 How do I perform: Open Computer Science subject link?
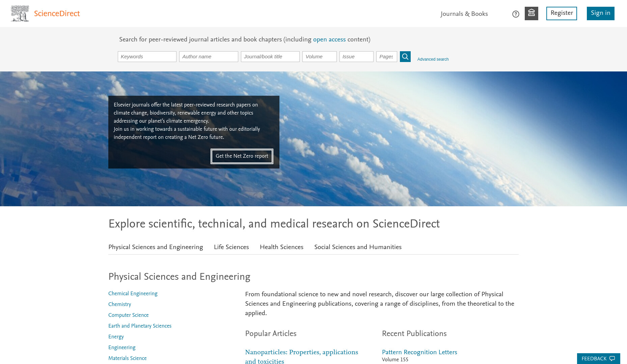pyautogui.click(x=129, y=315)
